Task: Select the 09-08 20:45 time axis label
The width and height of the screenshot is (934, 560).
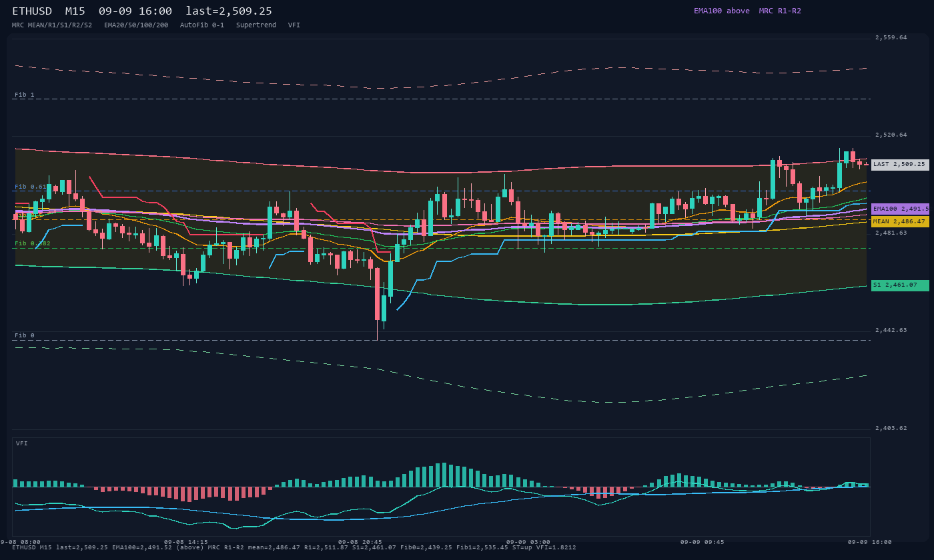Action: [360, 542]
